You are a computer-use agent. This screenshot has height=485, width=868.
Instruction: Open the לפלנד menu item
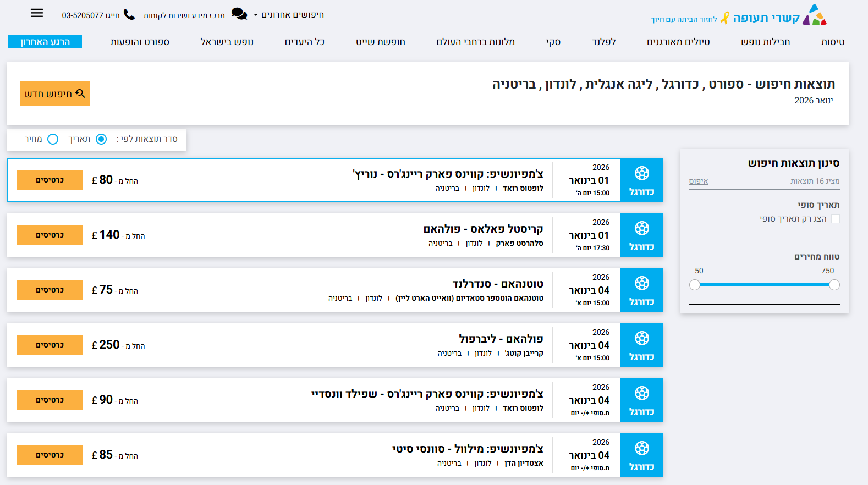(603, 42)
